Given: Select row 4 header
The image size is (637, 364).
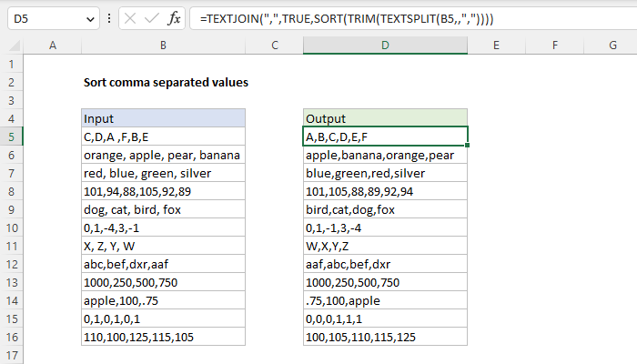Looking at the screenshot, I should point(11,118).
